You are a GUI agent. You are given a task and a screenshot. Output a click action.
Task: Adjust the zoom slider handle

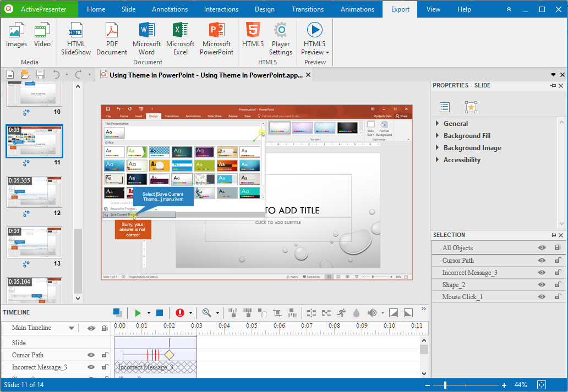445,385
